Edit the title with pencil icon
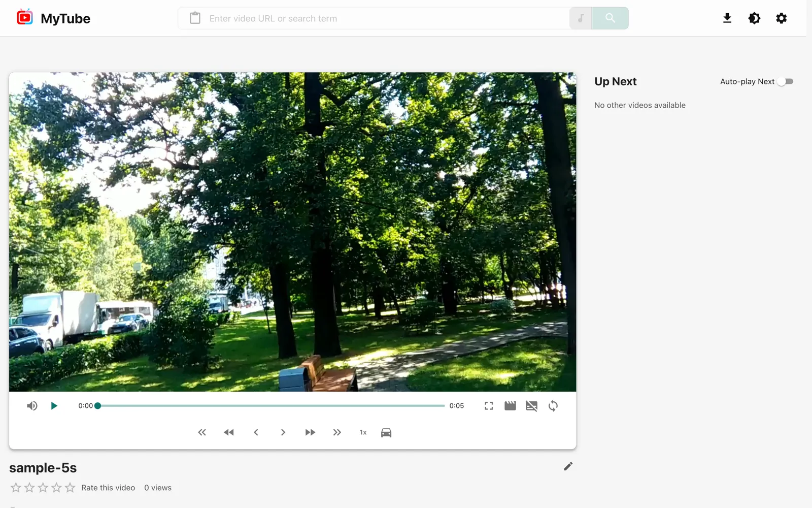Image resolution: width=812 pixels, height=508 pixels. [x=568, y=466]
